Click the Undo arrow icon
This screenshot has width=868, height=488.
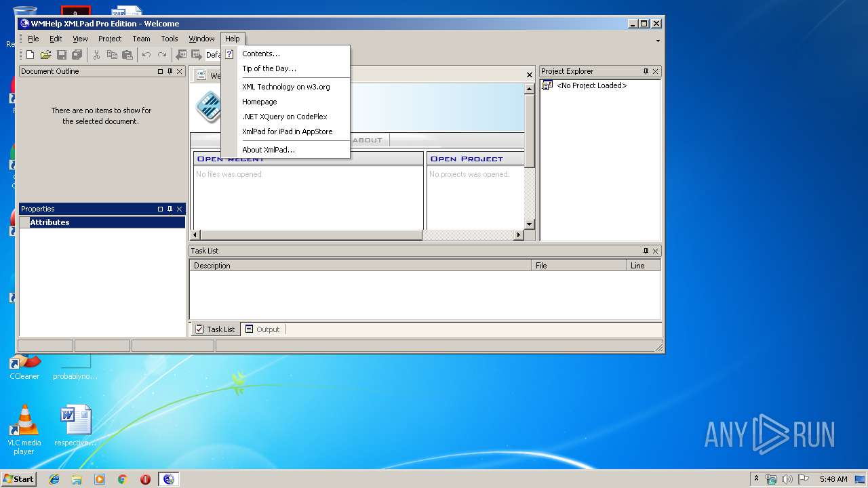pos(146,55)
